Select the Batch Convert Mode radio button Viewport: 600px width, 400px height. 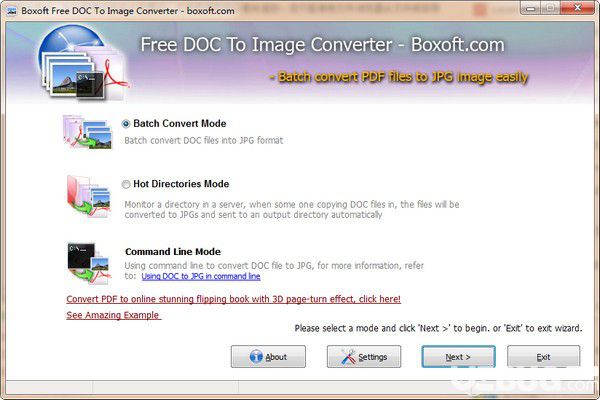coord(126,124)
